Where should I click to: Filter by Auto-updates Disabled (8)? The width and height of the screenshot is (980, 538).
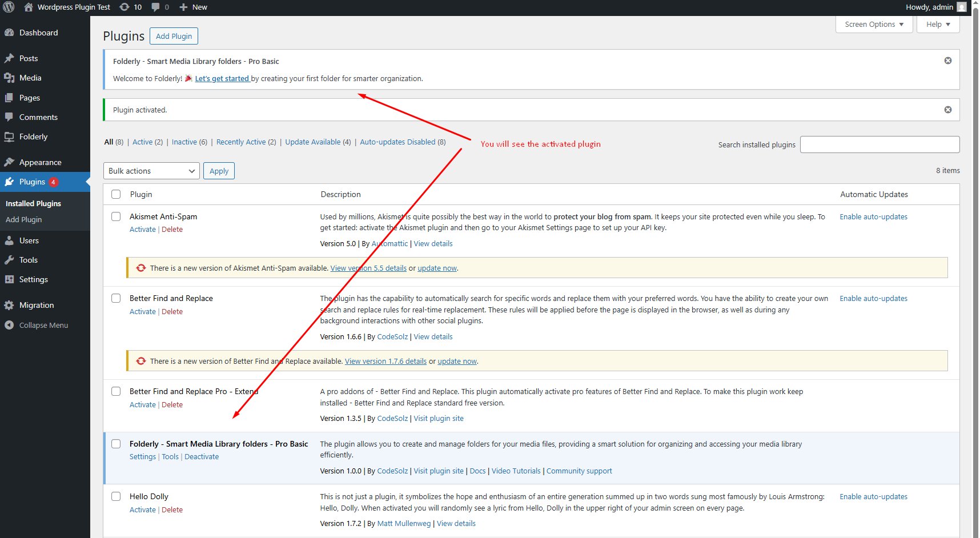[403, 142]
